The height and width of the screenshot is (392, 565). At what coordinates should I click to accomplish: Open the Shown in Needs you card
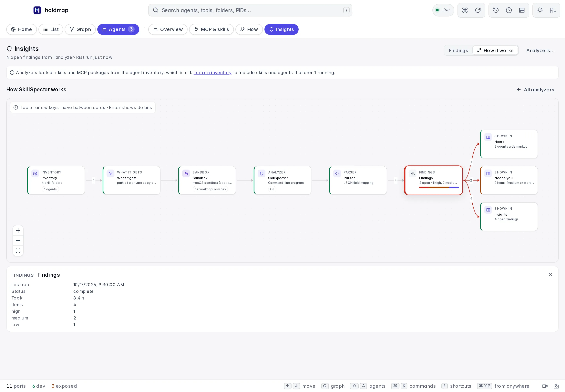point(509,180)
